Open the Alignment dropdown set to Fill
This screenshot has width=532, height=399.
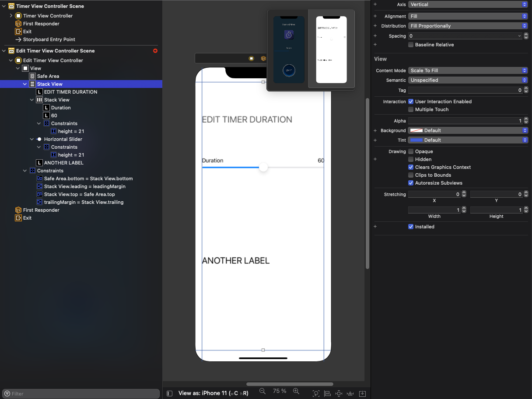point(468,16)
